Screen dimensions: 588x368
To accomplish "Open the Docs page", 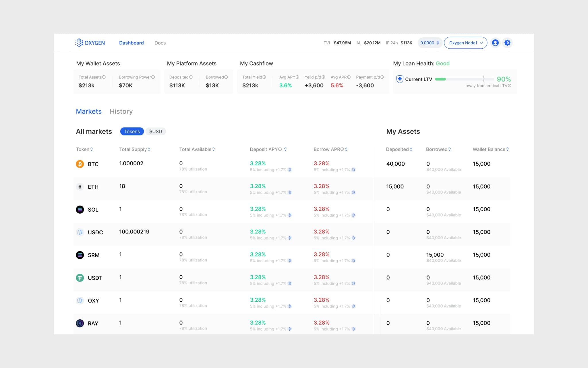I will (160, 43).
